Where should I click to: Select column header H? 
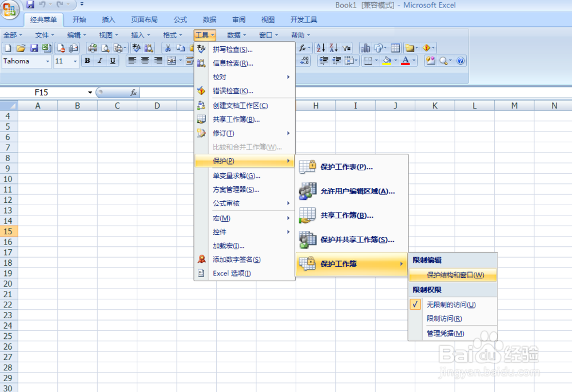(x=316, y=106)
